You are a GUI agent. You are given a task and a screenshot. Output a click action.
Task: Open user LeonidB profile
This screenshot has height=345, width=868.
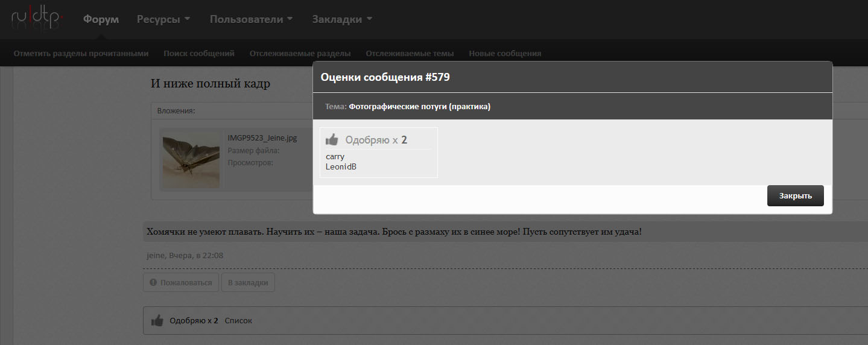click(x=341, y=166)
